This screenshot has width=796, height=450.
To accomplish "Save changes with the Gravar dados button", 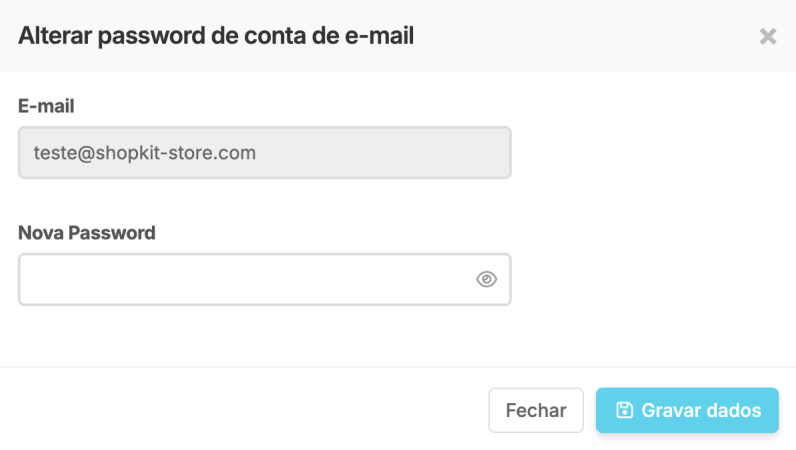I will 687,410.
